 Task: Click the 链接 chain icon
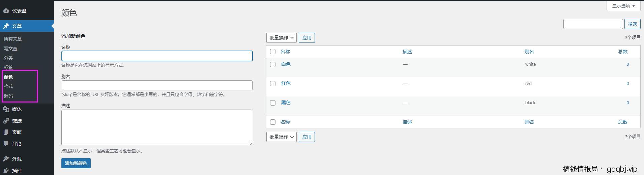(6, 121)
